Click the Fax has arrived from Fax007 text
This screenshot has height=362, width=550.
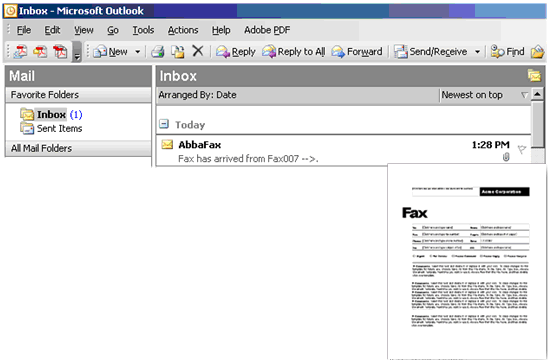pos(248,159)
